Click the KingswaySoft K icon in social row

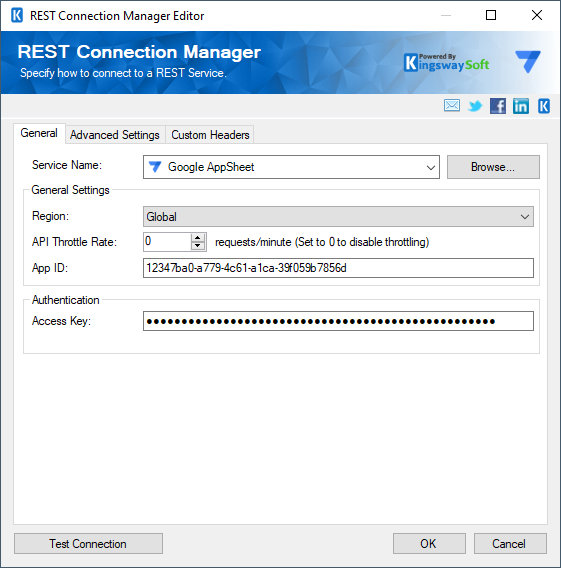pos(543,106)
